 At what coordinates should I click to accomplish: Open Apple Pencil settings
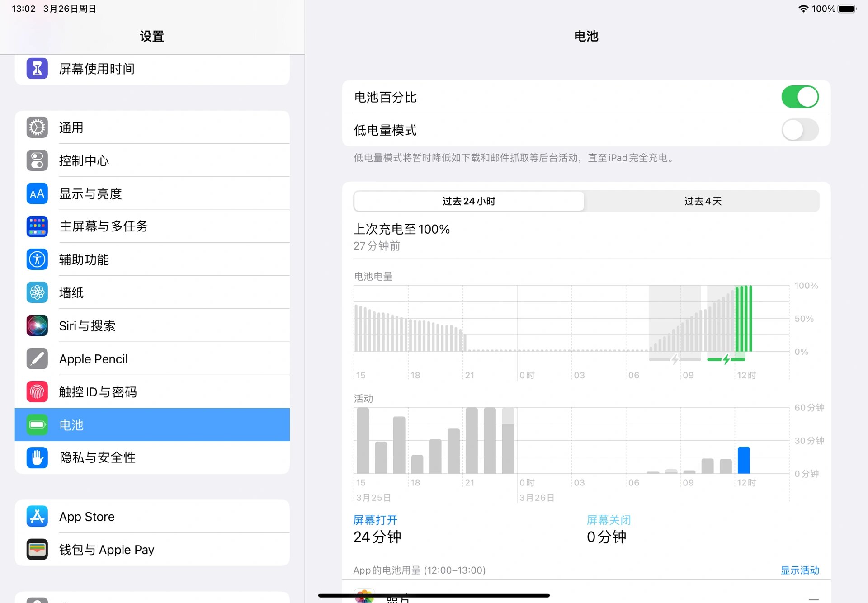click(152, 358)
